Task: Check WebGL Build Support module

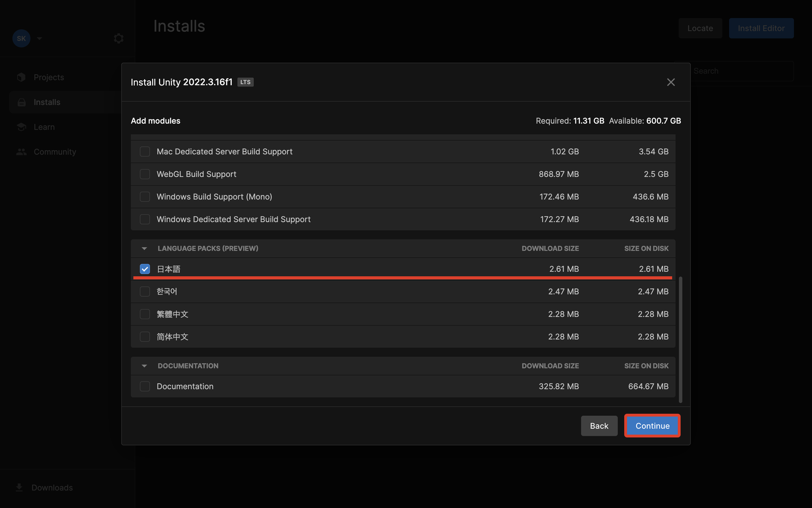Action: point(145,174)
